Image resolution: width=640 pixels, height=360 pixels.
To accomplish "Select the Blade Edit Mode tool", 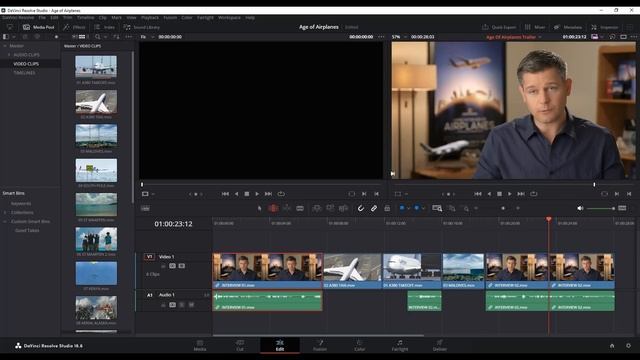I will pos(300,208).
